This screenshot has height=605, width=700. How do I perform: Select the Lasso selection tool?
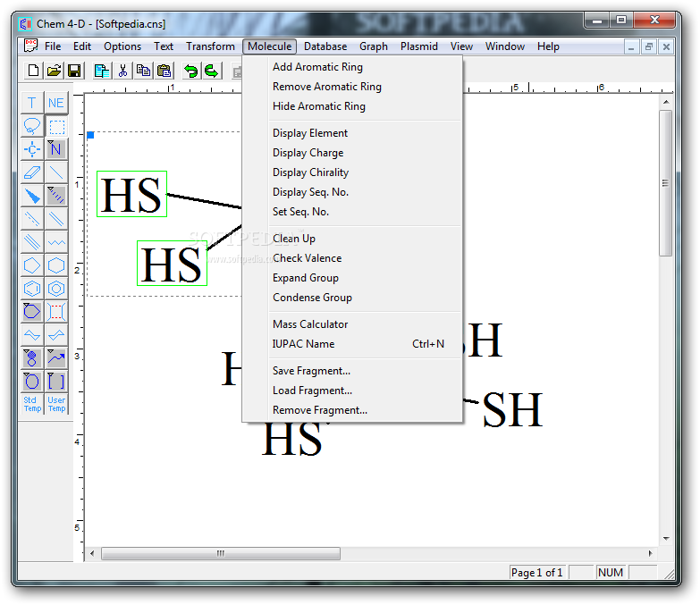(32, 126)
